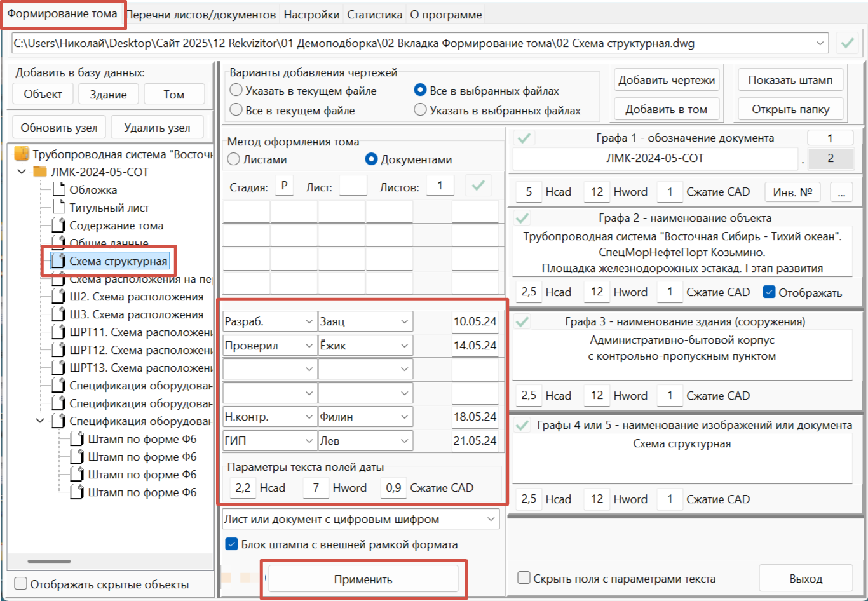This screenshot has height=601, width=868.
Task: Click the Открыть папку button
Action: [x=790, y=109]
